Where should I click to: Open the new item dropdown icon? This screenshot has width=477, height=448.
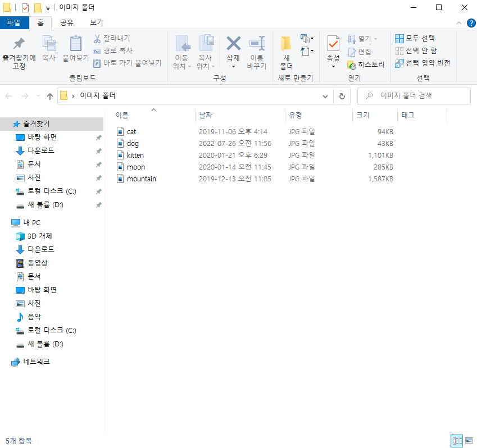click(307, 39)
